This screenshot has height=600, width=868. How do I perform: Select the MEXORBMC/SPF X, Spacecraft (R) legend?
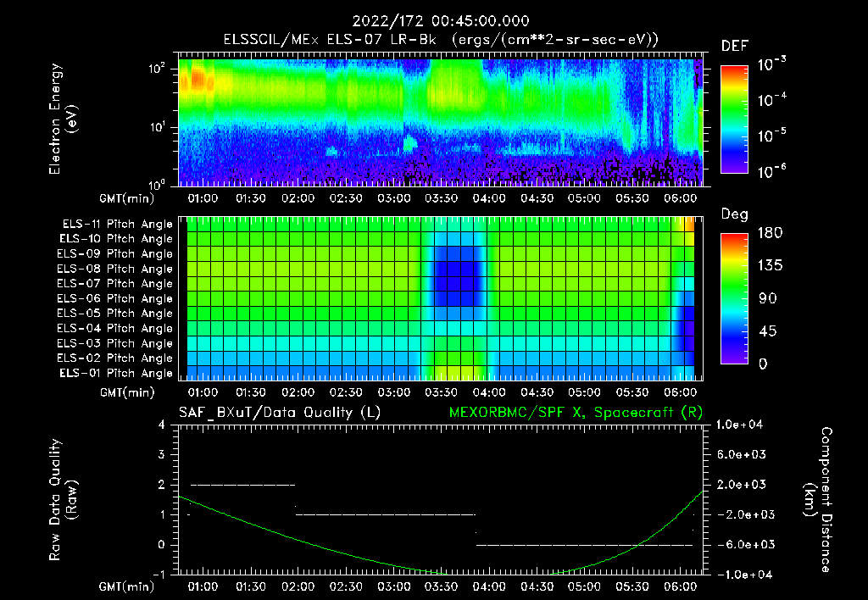pos(576,413)
